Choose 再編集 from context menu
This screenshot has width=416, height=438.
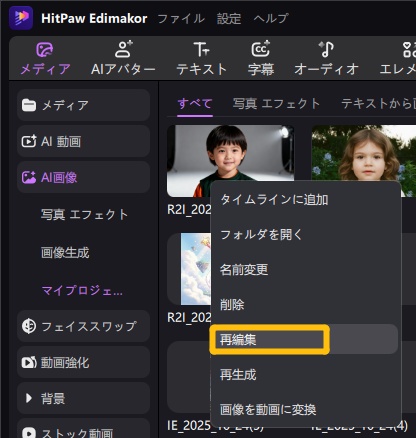(x=305, y=339)
